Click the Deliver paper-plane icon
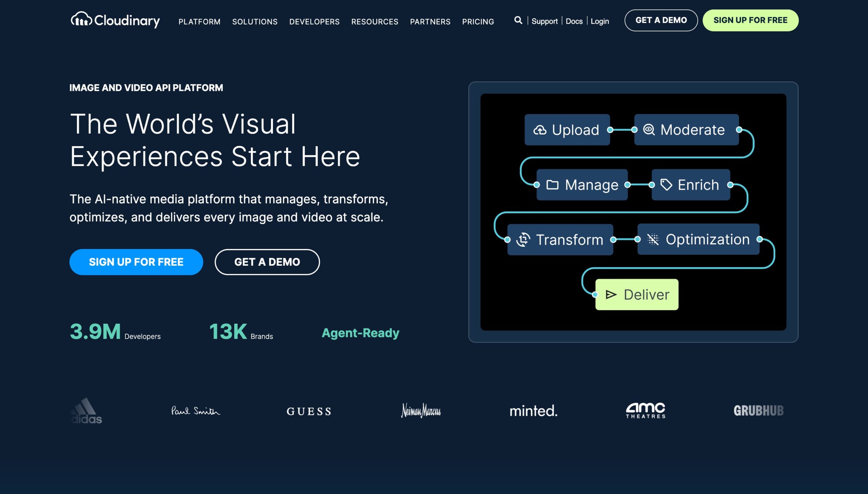Screen dimensions: 868x494 pos(611,294)
